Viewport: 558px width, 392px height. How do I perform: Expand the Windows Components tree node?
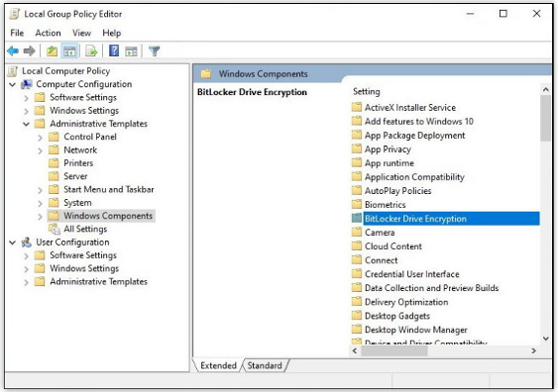click(x=41, y=217)
